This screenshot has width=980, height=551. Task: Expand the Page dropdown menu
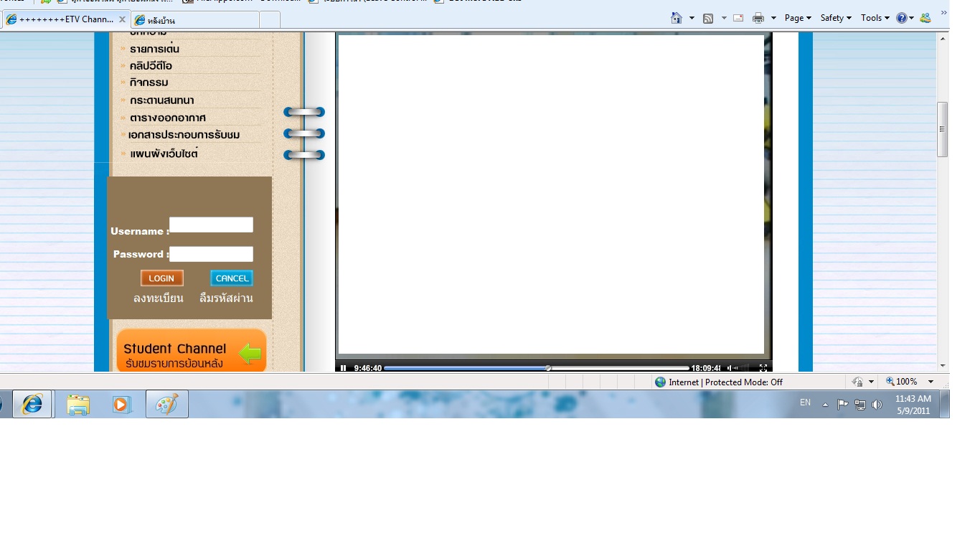click(797, 18)
